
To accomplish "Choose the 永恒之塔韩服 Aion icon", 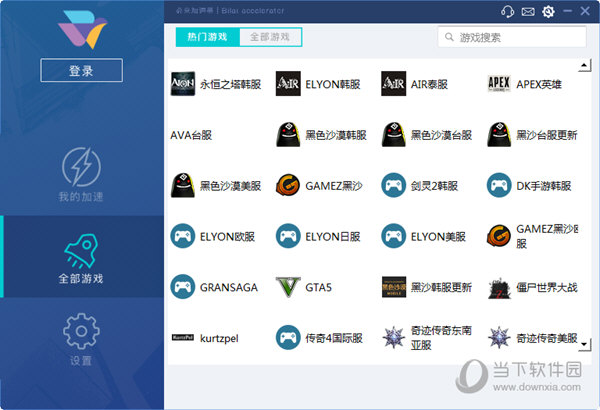I will tap(182, 84).
